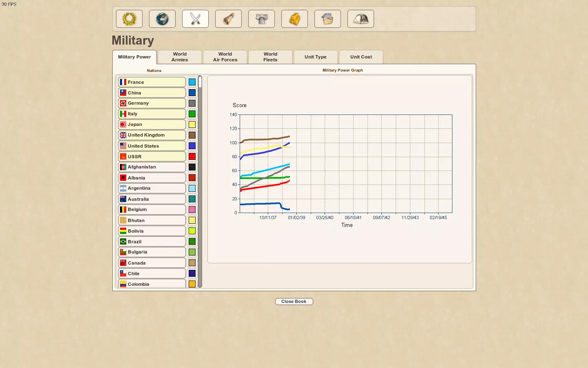Click Belgium's pink color swatch
This screenshot has height=368, width=588.
[192, 209]
